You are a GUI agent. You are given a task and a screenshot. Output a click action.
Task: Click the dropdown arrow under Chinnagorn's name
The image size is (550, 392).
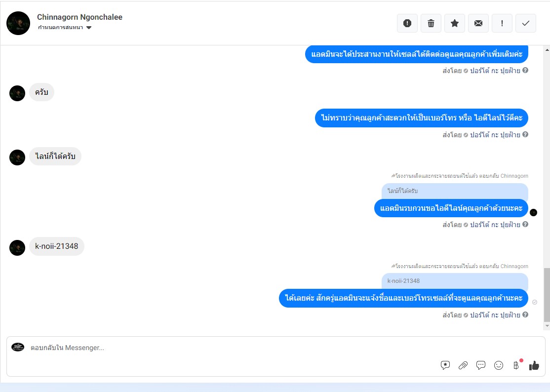(x=89, y=28)
